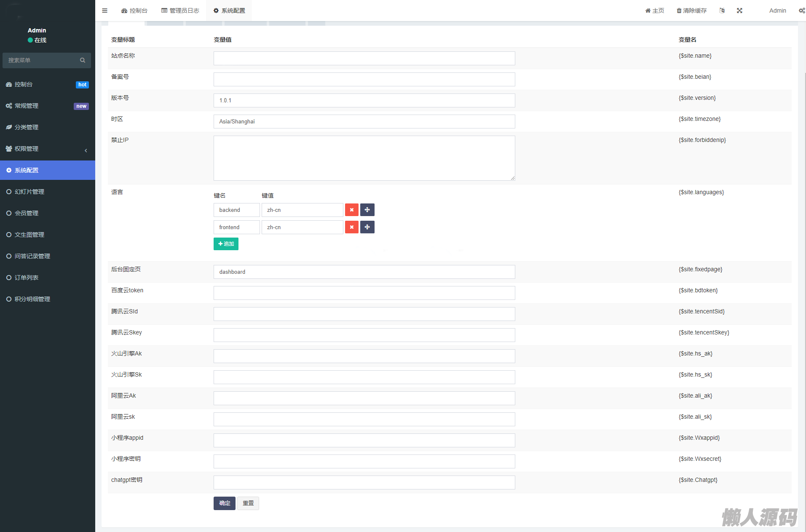Click the gear icon beside 系统配置 in the sidebar

point(9,170)
